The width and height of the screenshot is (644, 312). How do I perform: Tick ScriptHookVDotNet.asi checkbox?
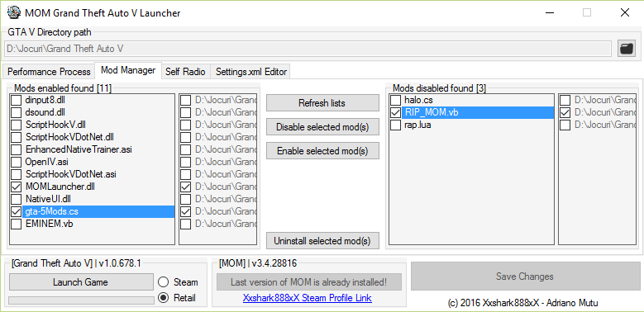coord(16,174)
